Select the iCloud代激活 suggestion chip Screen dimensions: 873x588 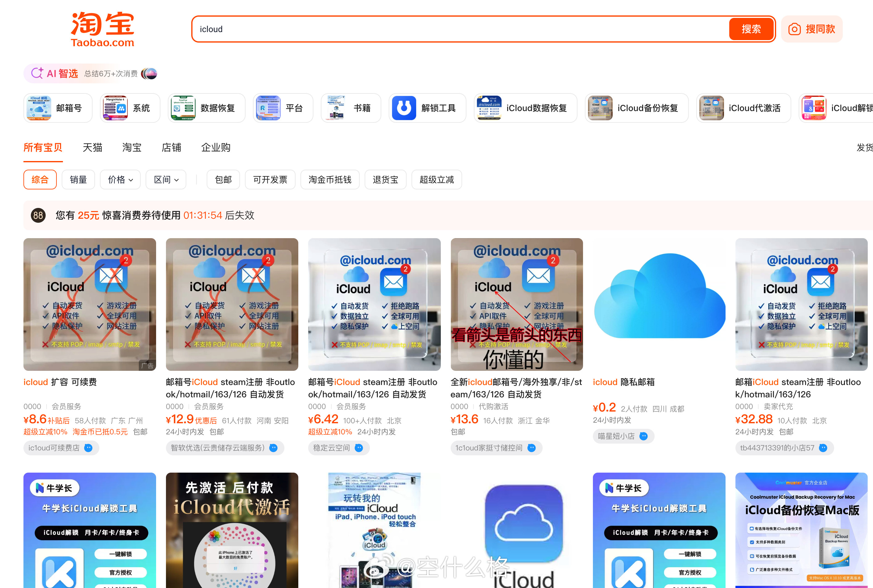click(743, 108)
